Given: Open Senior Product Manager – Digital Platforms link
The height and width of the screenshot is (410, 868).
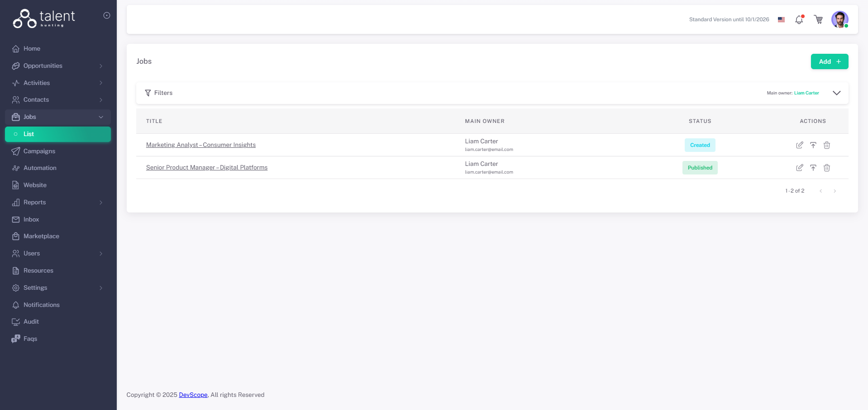Looking at the screenshot, I should click(x=207, y=168).
